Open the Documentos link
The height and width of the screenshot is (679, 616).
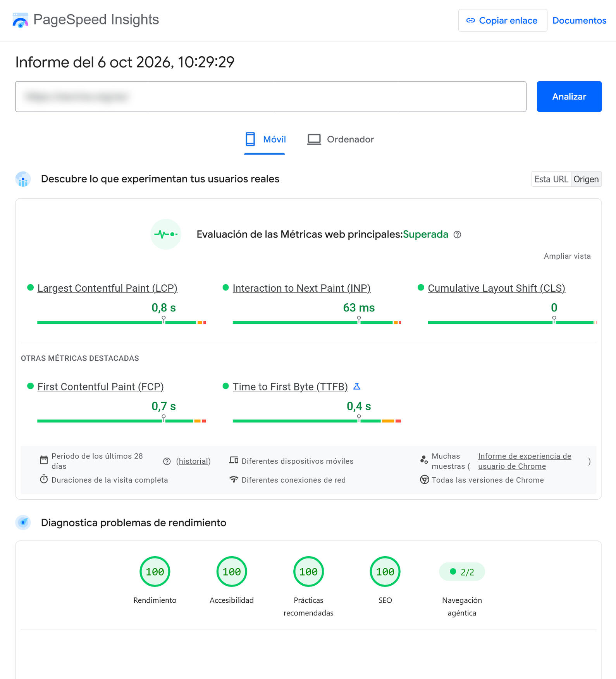click(x=579, y=21)
